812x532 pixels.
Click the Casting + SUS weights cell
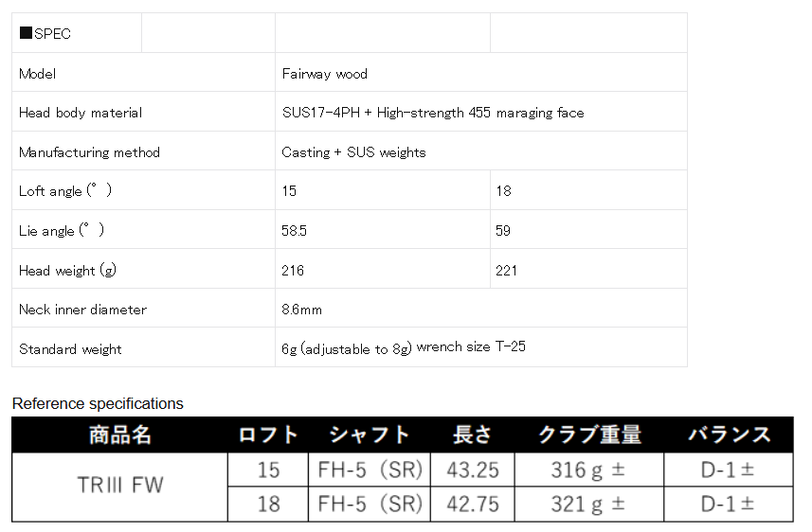[480, 151]
